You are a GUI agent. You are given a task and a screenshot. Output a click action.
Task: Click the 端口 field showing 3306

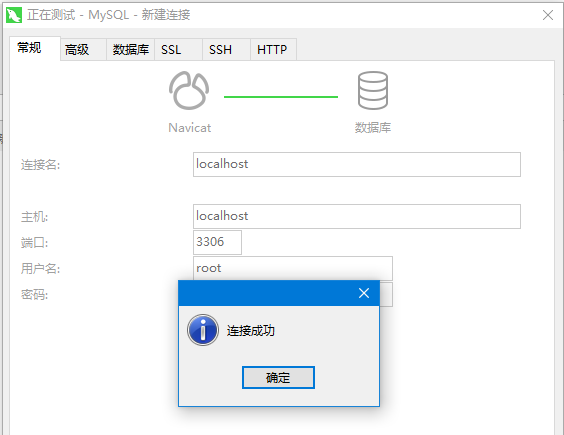click(x=217, y=242)
